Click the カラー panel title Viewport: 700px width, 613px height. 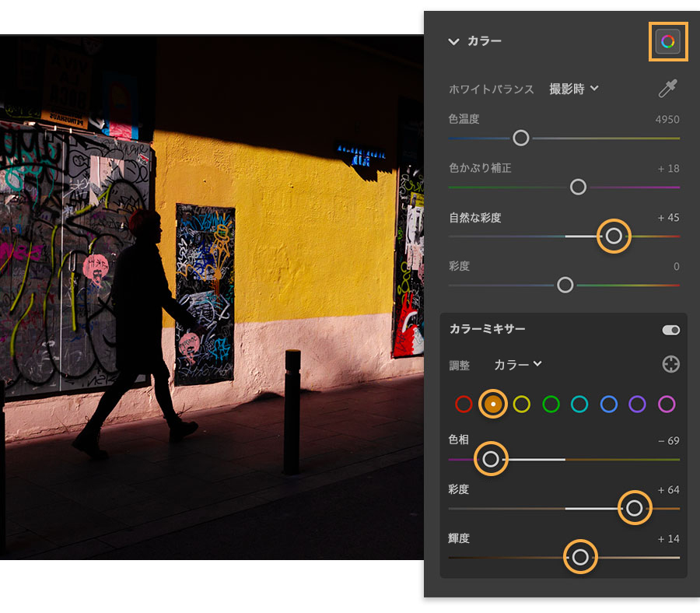pos(485,41)
